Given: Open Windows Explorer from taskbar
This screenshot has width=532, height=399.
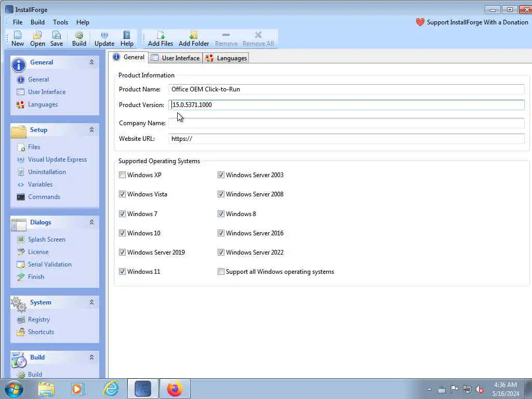Looking at the screenshot, I should [x=46, y=389].
